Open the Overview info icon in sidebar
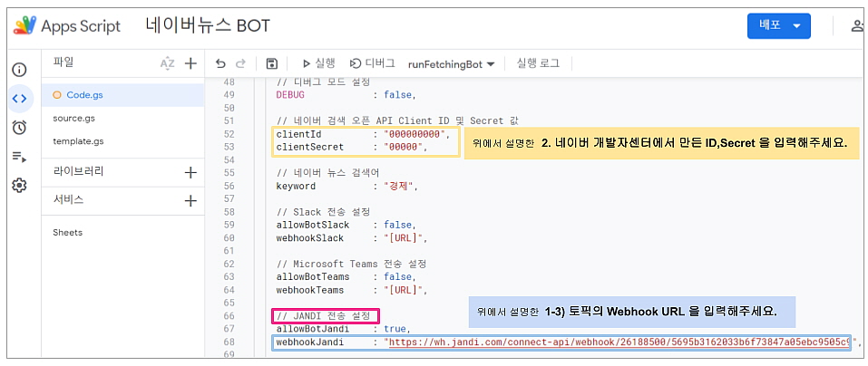The height and width of the screenshot is (366, 868). pos(19,70)
